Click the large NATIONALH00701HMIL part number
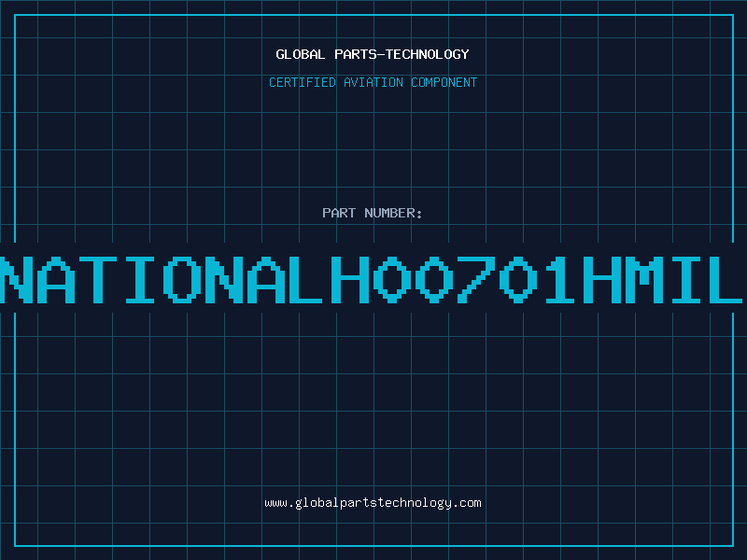Viewport: 747px width, 560px height. (372, 280)
